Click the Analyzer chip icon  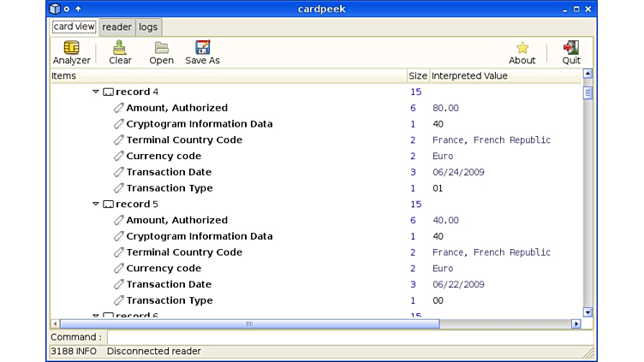click(x=71, y=48)
